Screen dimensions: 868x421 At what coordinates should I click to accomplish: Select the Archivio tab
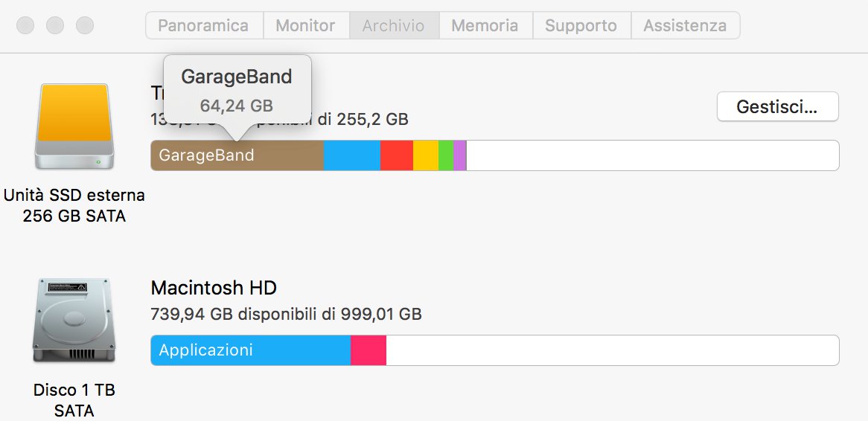tap(394, 25)
